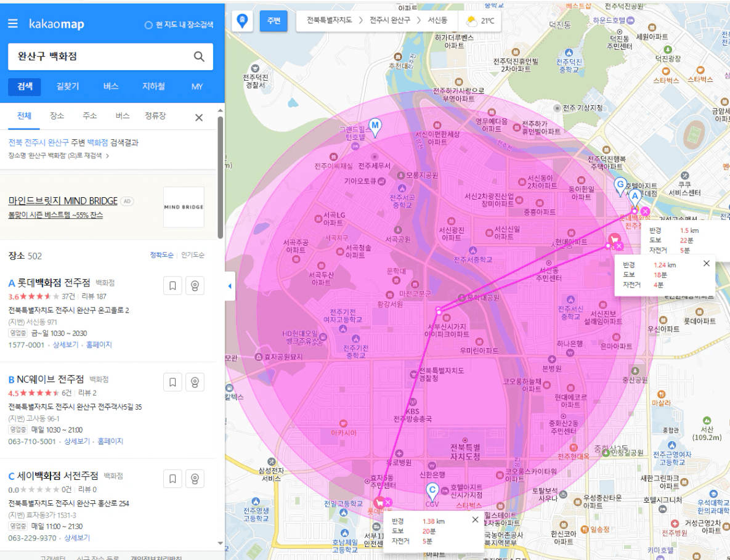Select the 검색 tab
This screenshot has width=730, height=560.
[25, 87]
